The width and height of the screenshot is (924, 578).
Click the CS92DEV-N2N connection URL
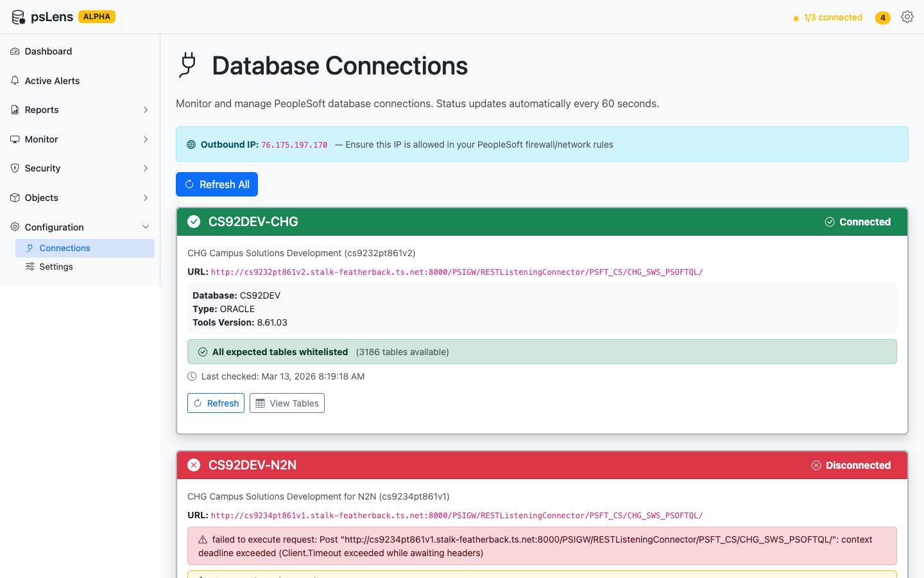[457, 516]
